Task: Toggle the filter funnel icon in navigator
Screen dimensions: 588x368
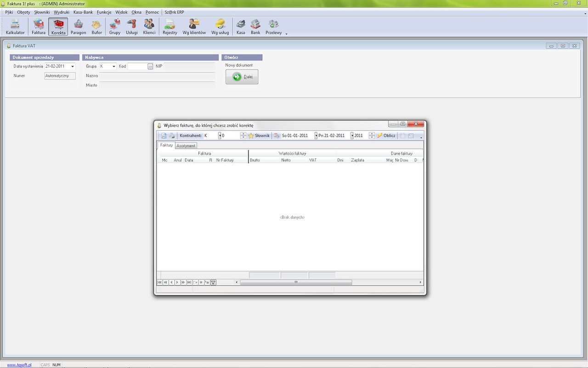Action: pyautogui.click(x=214, y=282)
